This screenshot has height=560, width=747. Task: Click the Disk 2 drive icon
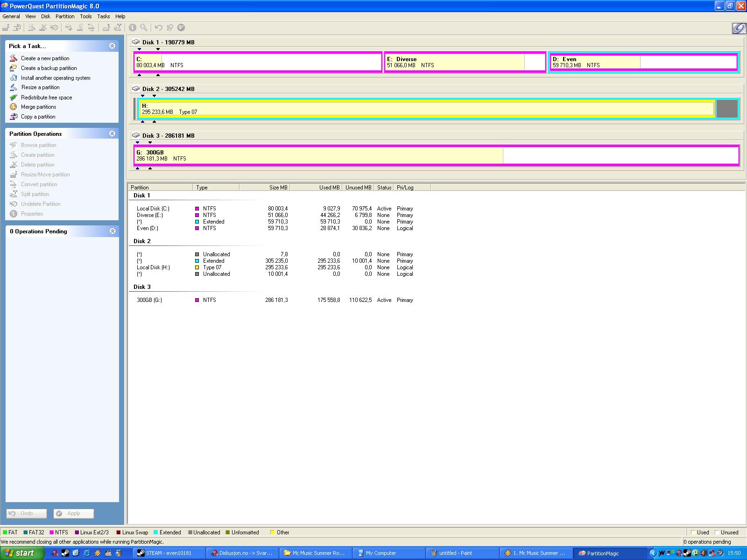(x=136, y=89)
